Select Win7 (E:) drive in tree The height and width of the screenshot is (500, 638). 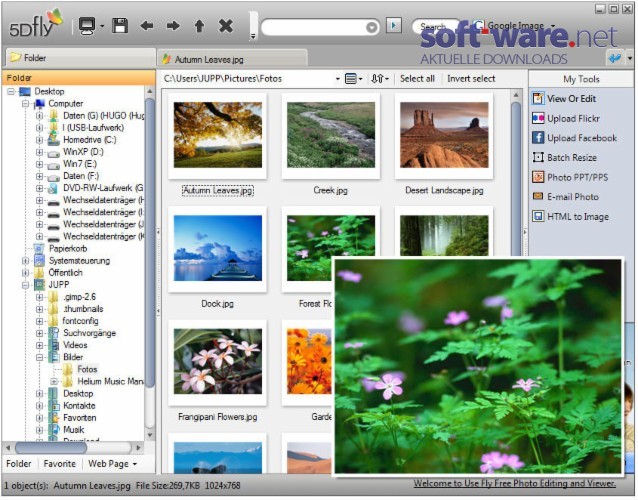pos(80,164)
